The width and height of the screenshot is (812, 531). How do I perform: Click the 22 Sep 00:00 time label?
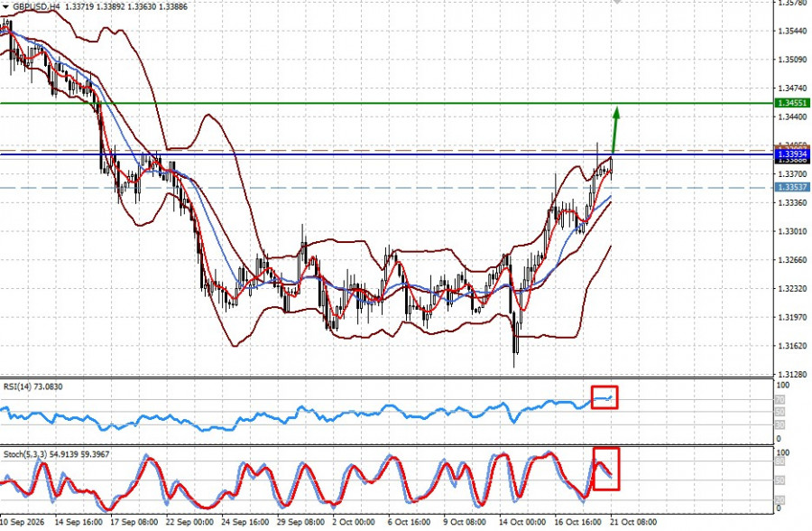[189, 522]
